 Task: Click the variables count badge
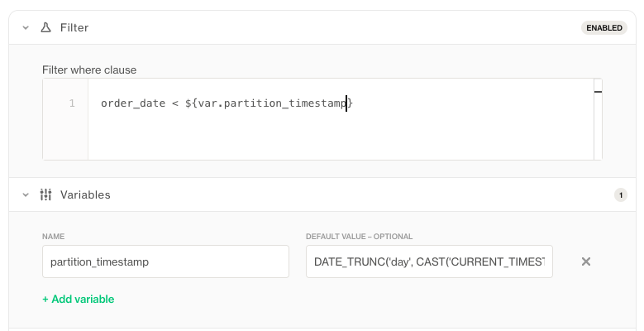click(x=620, y=195)
